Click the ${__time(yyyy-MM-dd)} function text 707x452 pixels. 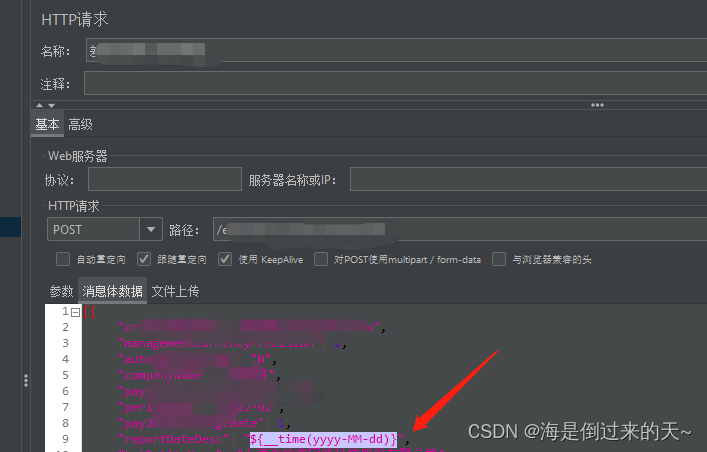pyautogui.click(x=323, y=439)
